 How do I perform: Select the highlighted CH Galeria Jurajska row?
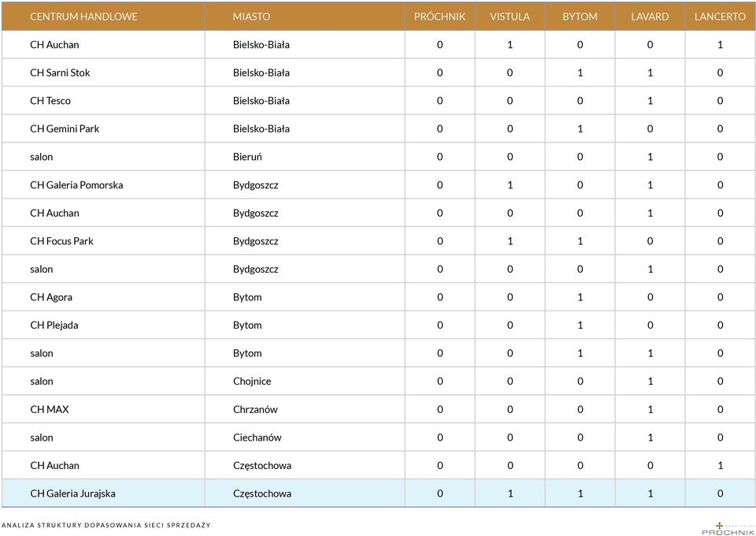click(378, 493)
